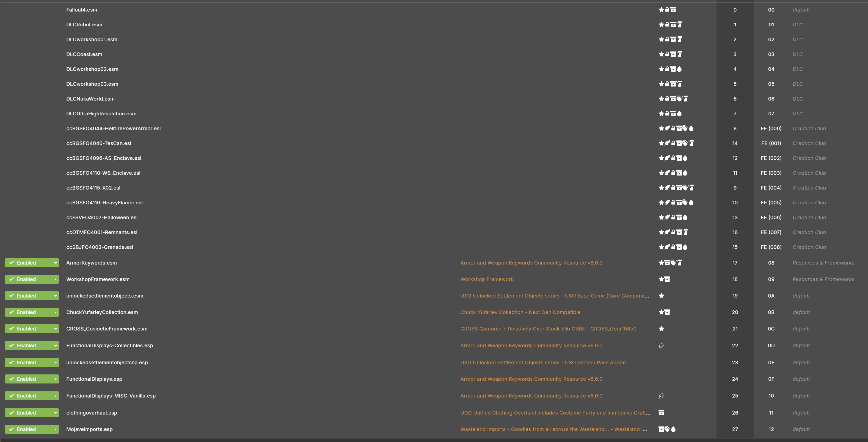This screenshot has height=442, width=868.
Task: Click the lock icon on DLCworkshop03.esm row
Action: pyautogui.click(x=667, y=84)
